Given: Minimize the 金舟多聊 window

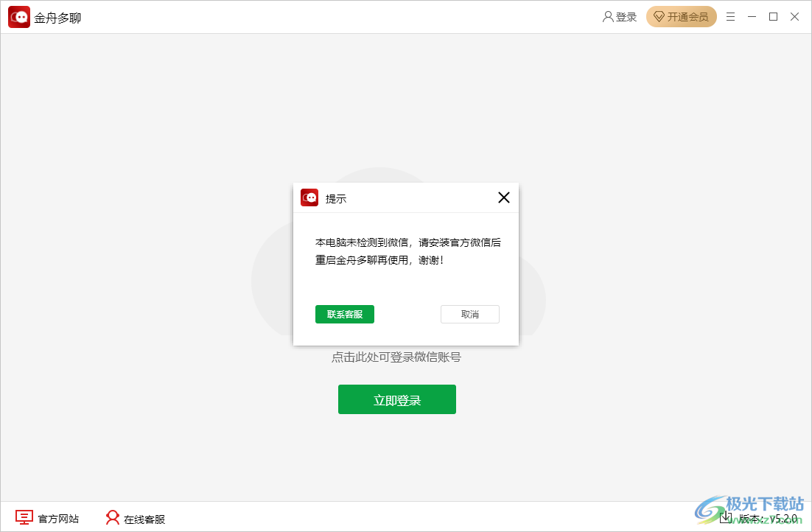Looking at the screenshot, I should [x=752, y=17].
